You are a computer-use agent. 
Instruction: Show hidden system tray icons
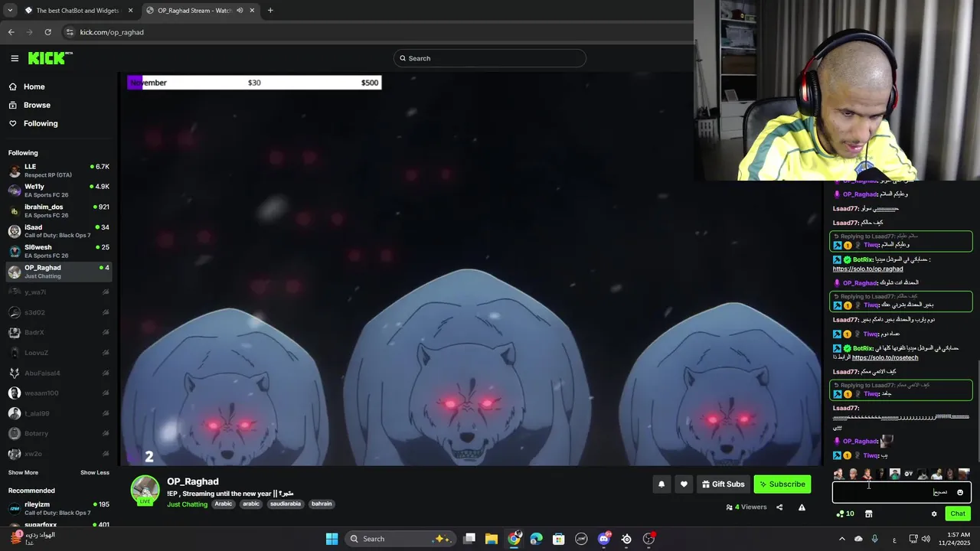841,539
